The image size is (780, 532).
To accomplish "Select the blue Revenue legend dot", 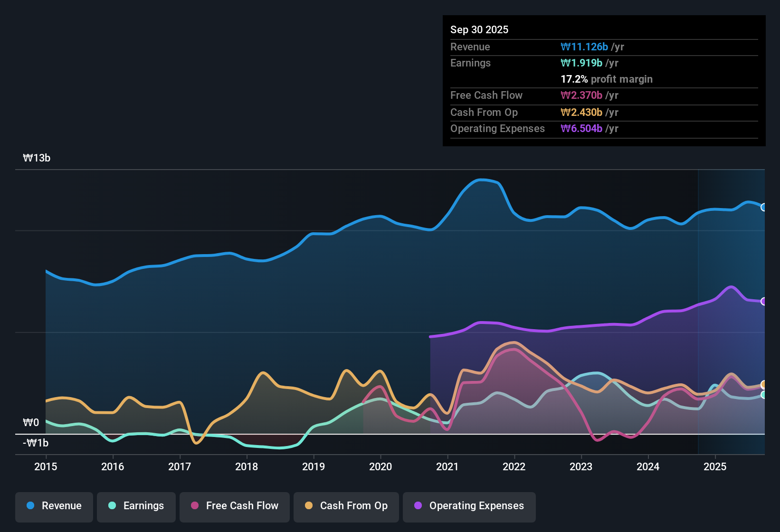I will pyautogui.click(x=29, y=506).
